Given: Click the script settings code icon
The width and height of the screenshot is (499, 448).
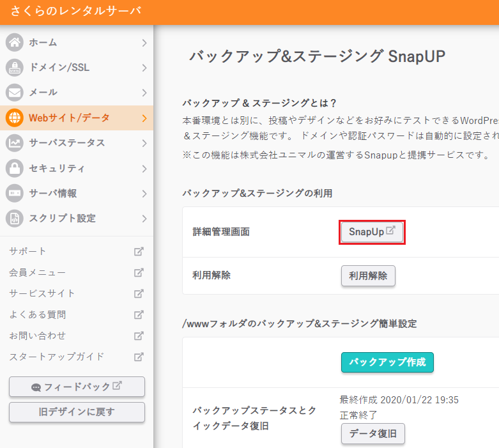Looking at the screenshot, I should [15, 219].
